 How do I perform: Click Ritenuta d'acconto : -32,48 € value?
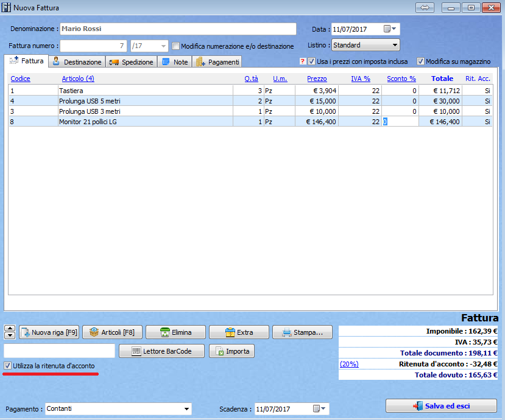(x=448, y=364)
